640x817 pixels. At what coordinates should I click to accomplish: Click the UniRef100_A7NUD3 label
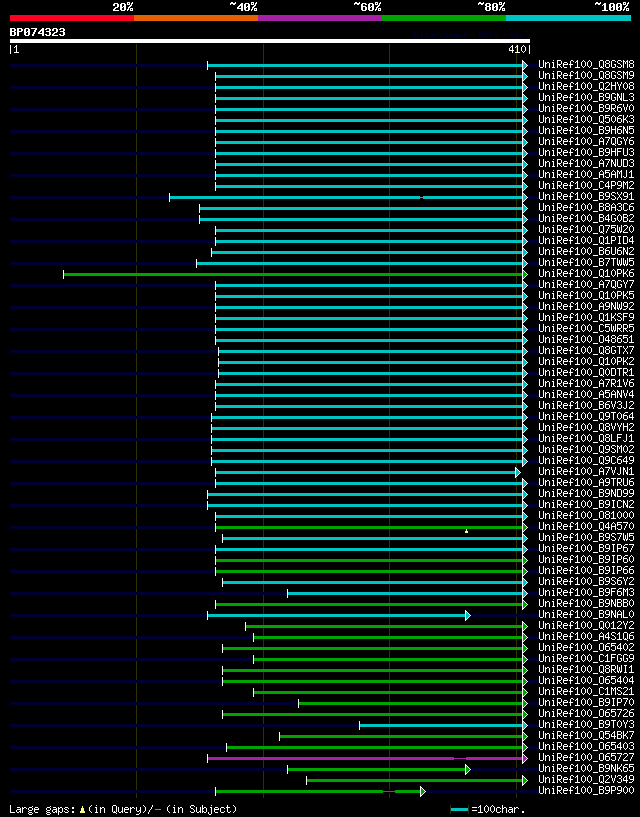(586, 164)
